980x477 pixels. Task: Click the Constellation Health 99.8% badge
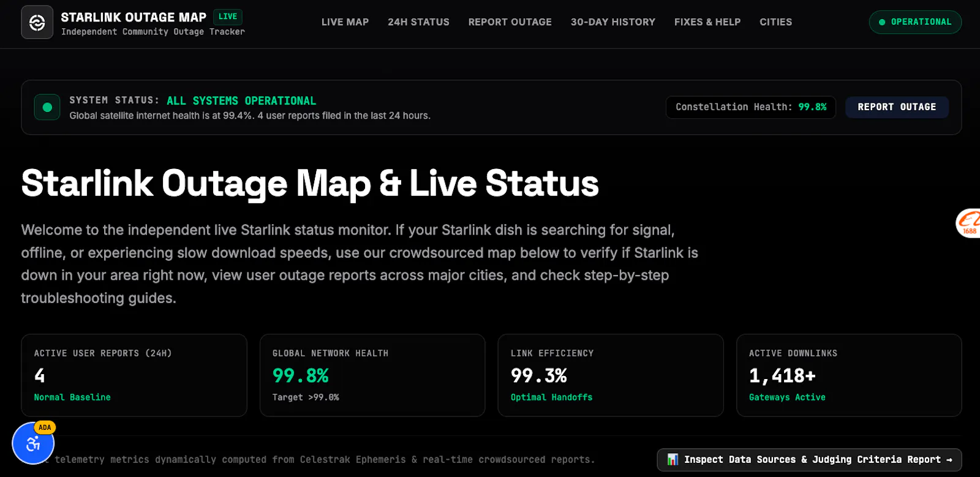[751, 107]
